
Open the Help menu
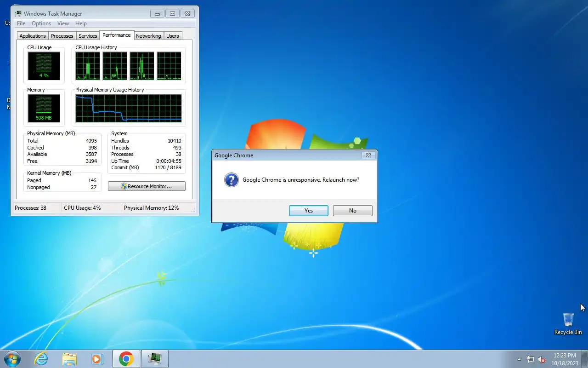(x=81, y=23)
